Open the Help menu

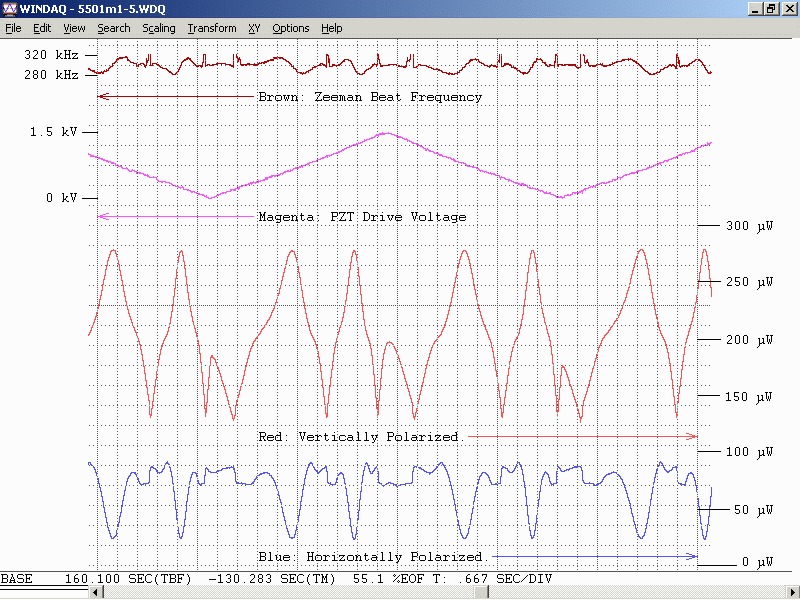[x=332, y=28]
